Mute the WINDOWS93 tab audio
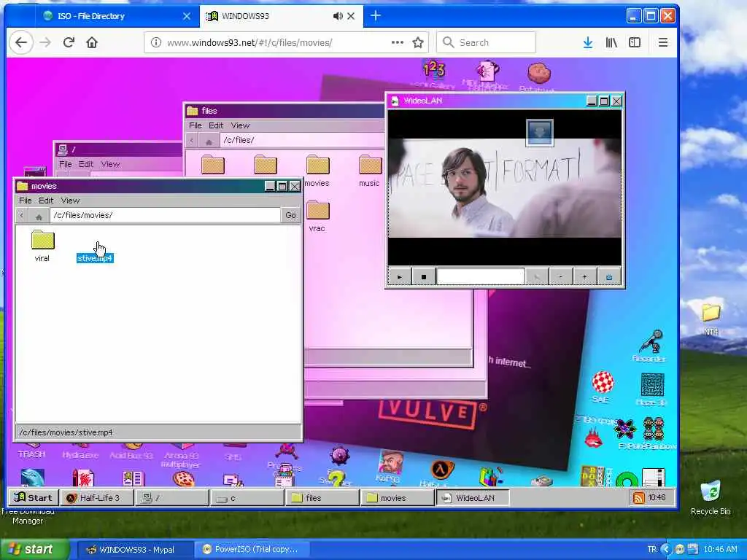This screenshot has width=747, height=560. coord(338,16)
